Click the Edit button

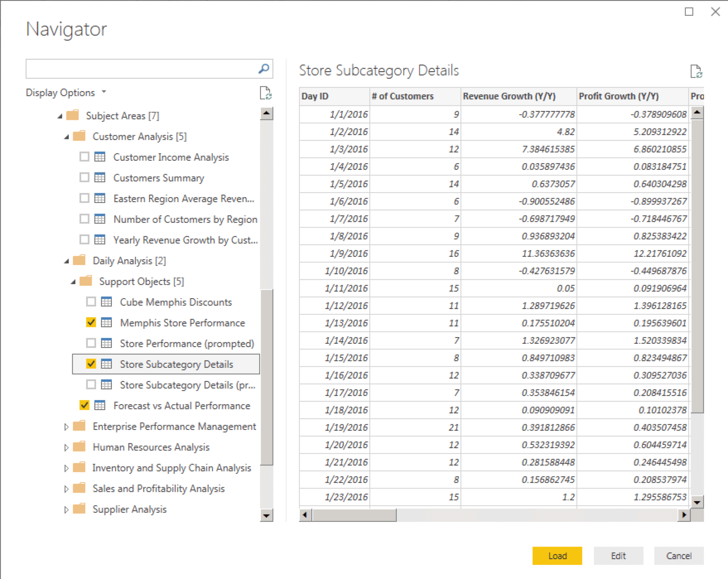click(x=618, y=556)
